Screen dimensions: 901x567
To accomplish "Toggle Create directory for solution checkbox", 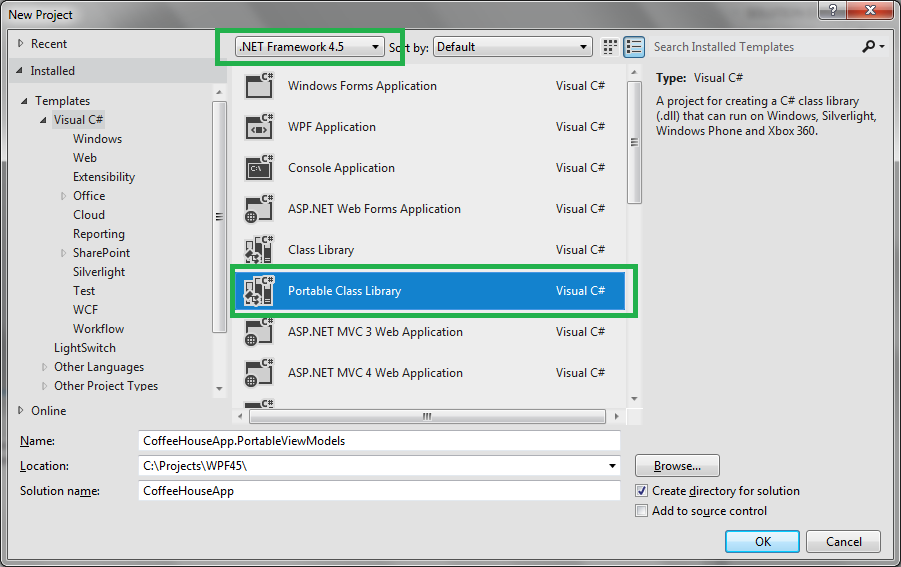I will tap(641, 491).
